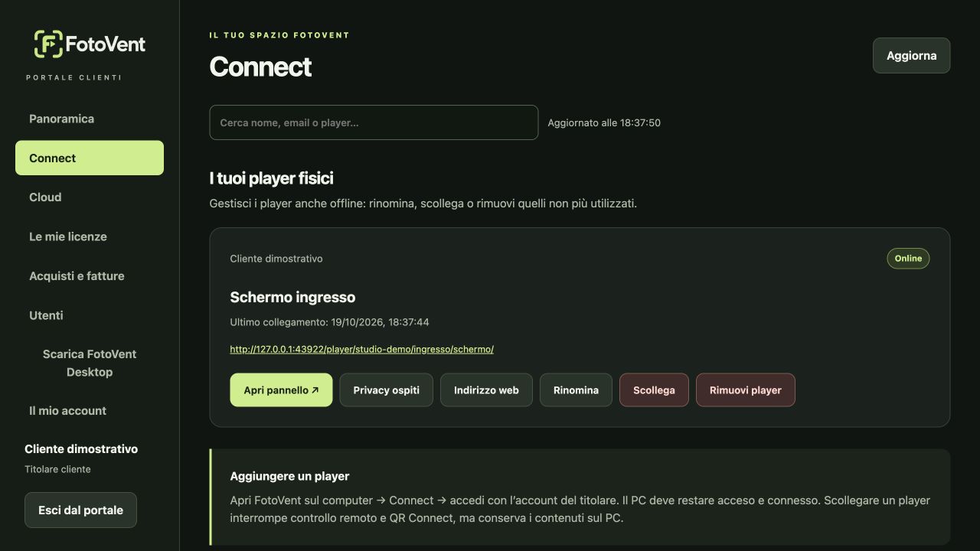Click the Cliente dimostrativo label in player card
Viewport: 980px width, 551px height.
tap(276, 259)
